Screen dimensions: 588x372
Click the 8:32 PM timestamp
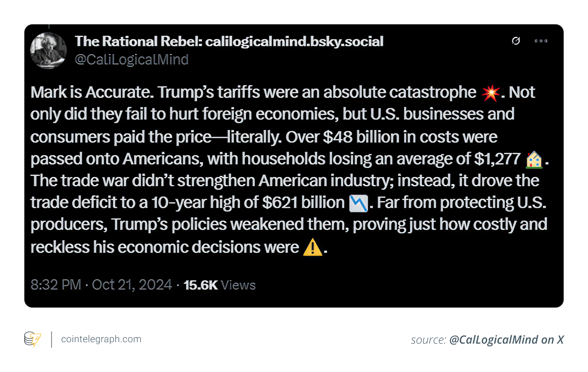coord(56,285)
